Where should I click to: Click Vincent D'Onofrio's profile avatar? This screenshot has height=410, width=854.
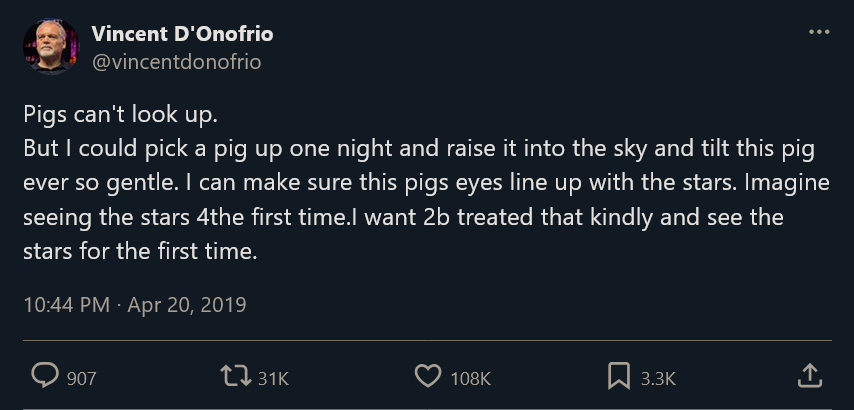[50, 47]
